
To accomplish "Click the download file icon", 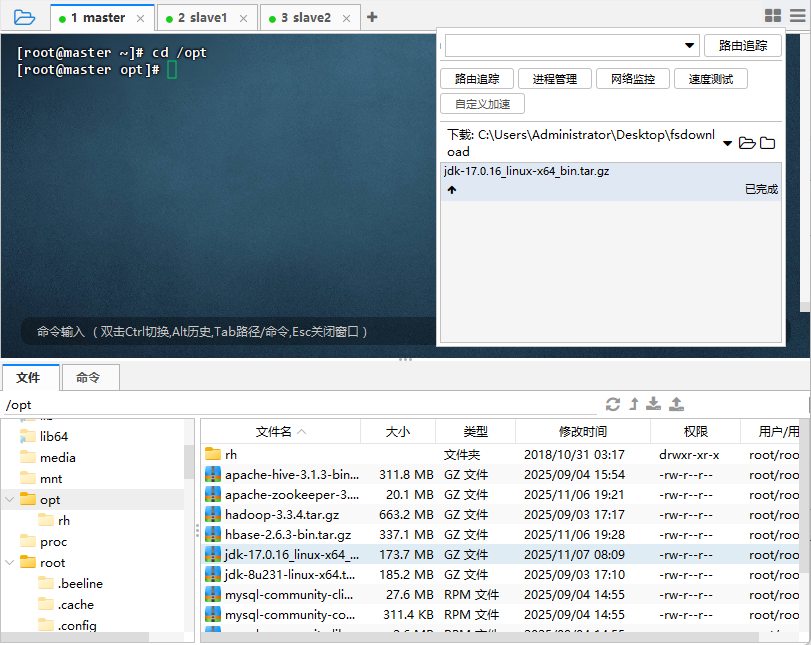I will pyautogui.click(x=654, y=403).
